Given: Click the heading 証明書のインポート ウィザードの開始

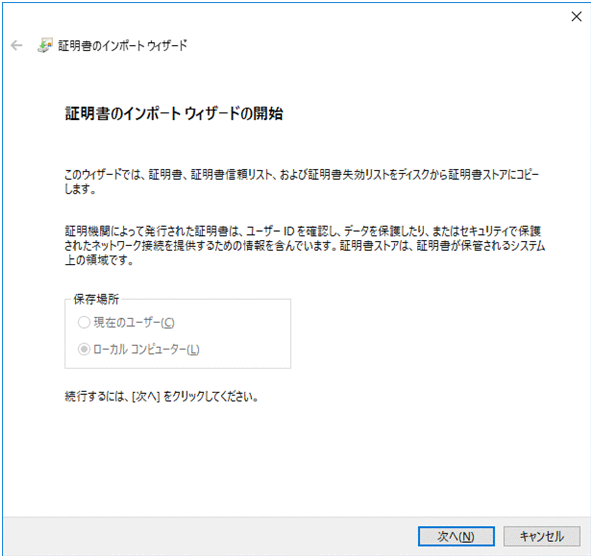Looking at the screenshot, I should click(x=174, y=113).
